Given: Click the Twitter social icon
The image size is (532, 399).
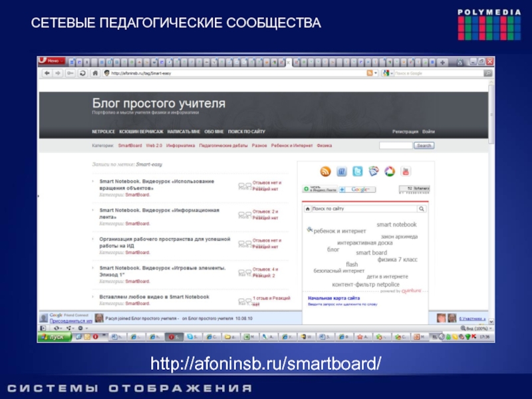Looking at the screenshot, I should (358, 172).
